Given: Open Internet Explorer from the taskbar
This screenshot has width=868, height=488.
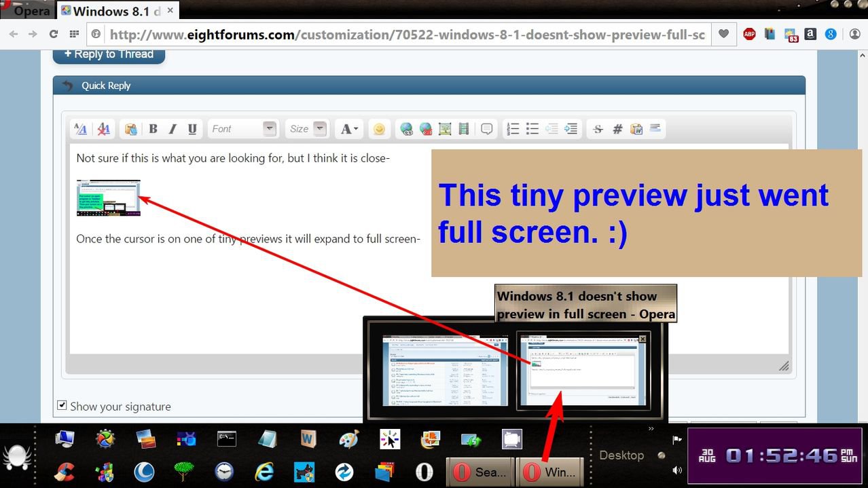Looking at the screenshot, I should tap(264, 471).
